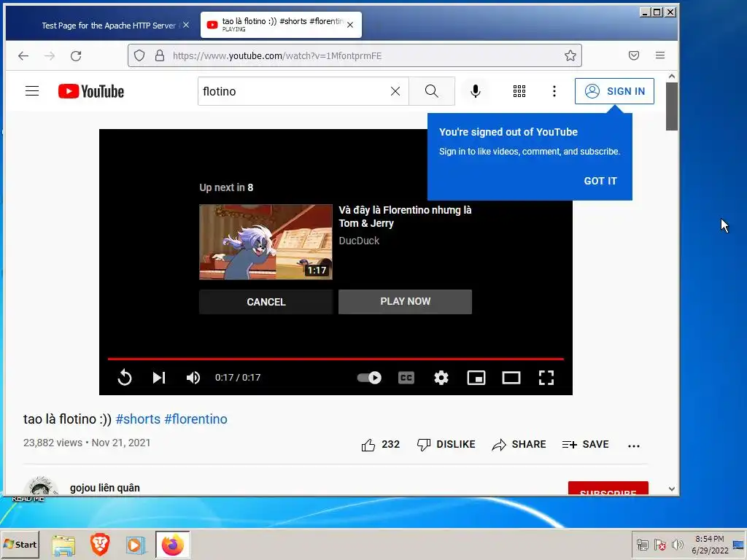Share the video
747x560 pixels.
coord(519,445)
